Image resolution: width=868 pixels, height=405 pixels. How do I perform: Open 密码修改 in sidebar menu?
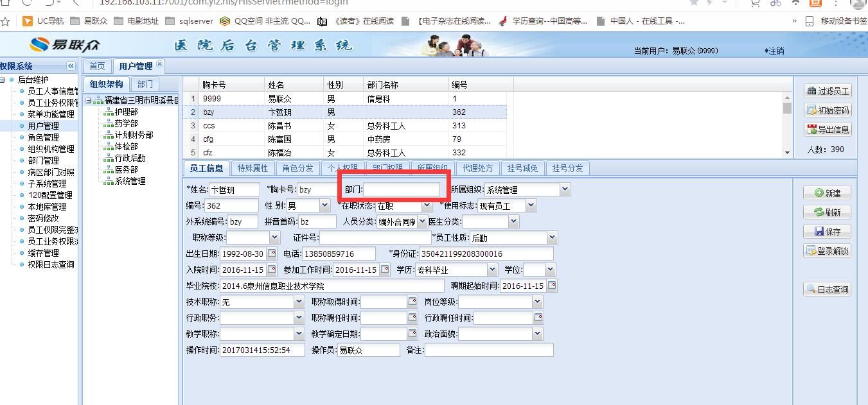[x=43, y=218]
